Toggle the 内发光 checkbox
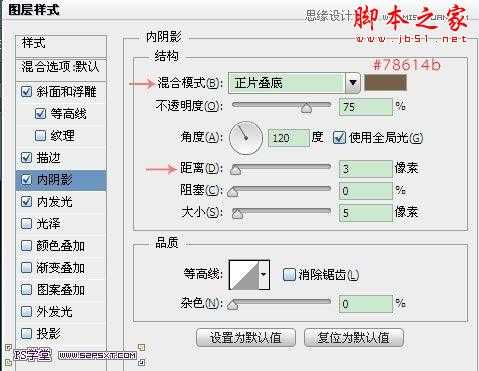479x371 pixels. click(27, 201)
